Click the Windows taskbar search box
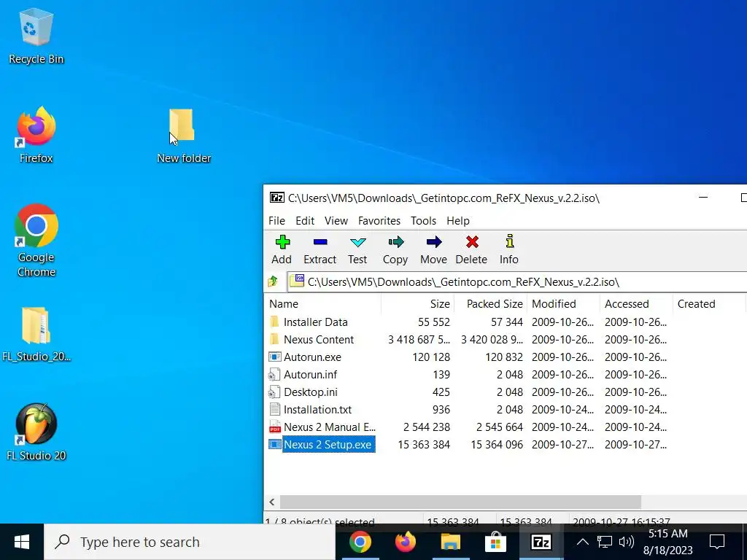Viewport: 747px width, 560px height. click(x=190, y=542)
